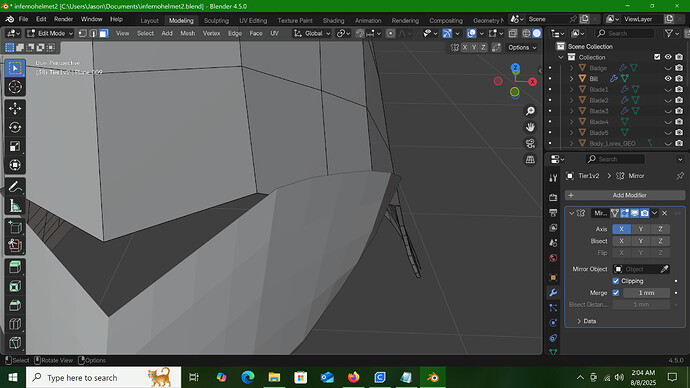Switch to the Sculpting workspace tab
The image size is (690, 388).
[x=216, y=21]
